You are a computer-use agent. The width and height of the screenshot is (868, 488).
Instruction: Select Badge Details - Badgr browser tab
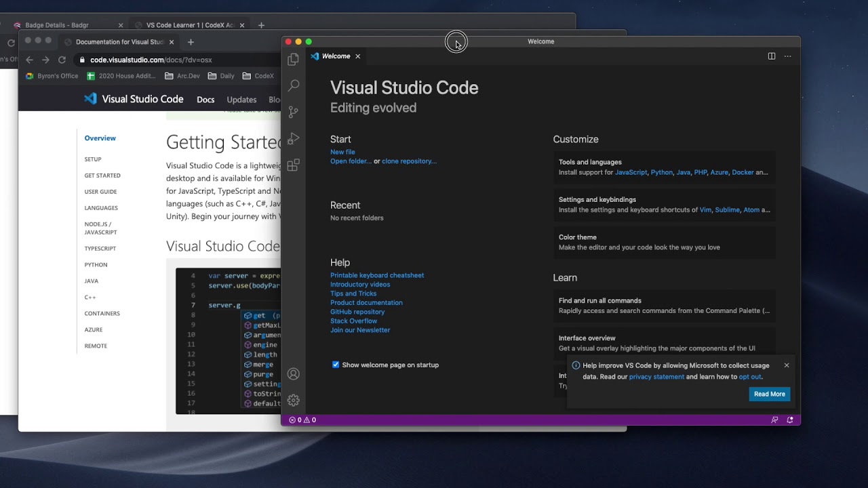pos(67,25)
